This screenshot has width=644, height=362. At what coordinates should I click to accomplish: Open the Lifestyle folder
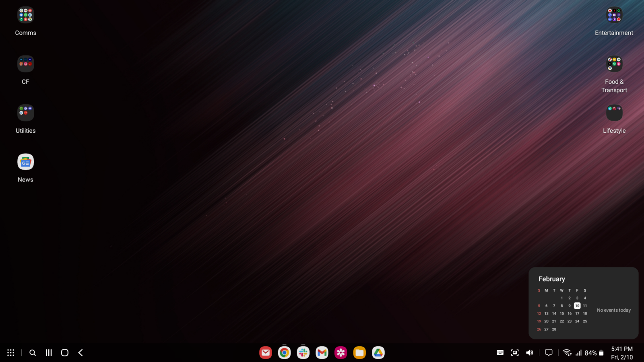tap(614, 113)
